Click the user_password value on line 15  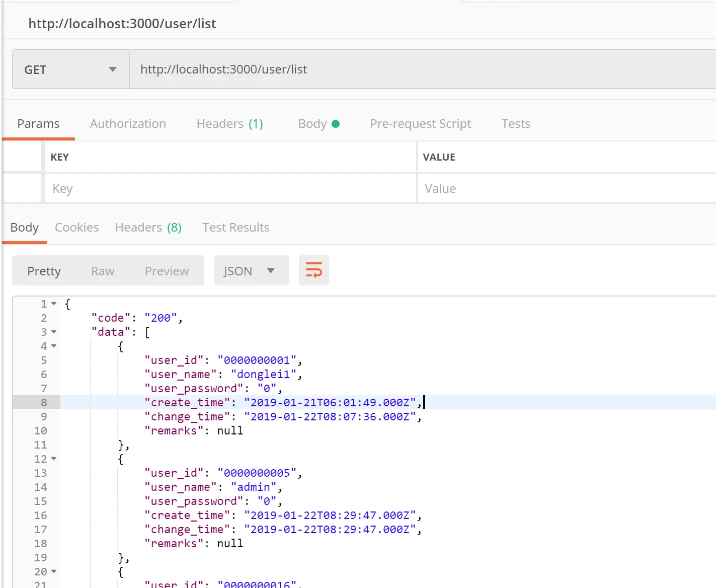(x=267, y=501)
